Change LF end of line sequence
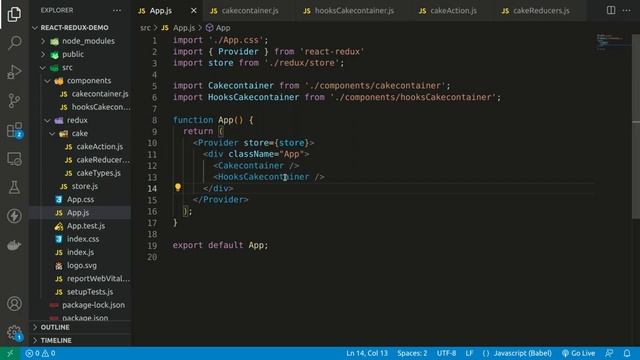 pyautogui.click(x=469, y=353)
